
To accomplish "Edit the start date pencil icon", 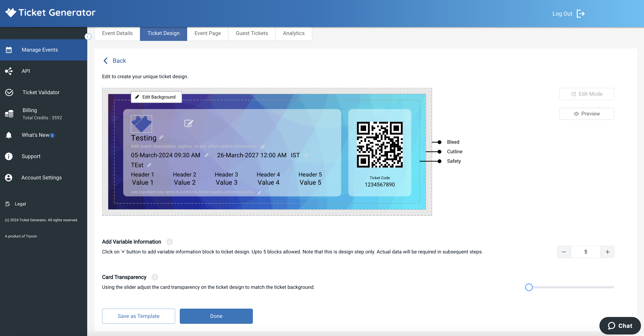I will point(206,155).
